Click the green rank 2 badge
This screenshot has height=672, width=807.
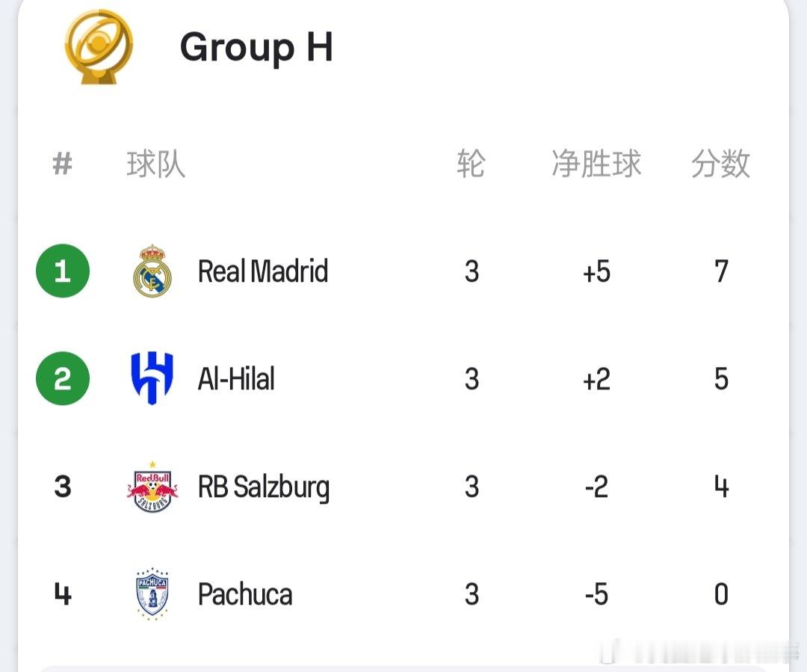(x=63, y=378)
